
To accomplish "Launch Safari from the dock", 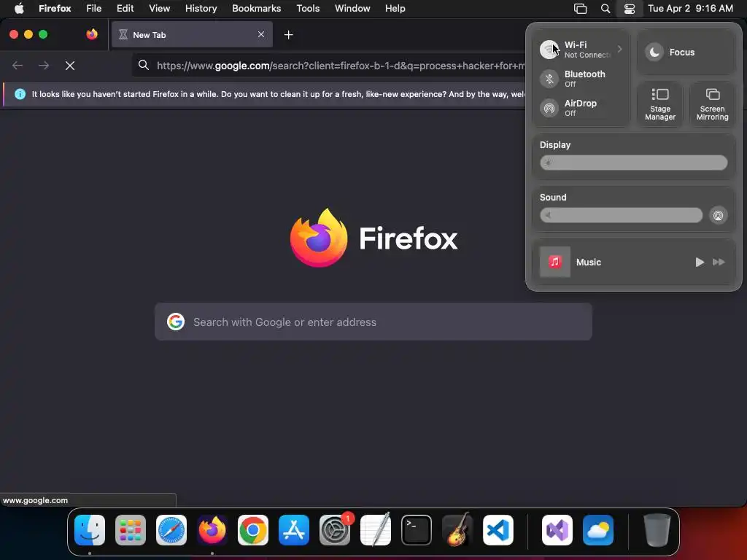I will pos(171,530).
